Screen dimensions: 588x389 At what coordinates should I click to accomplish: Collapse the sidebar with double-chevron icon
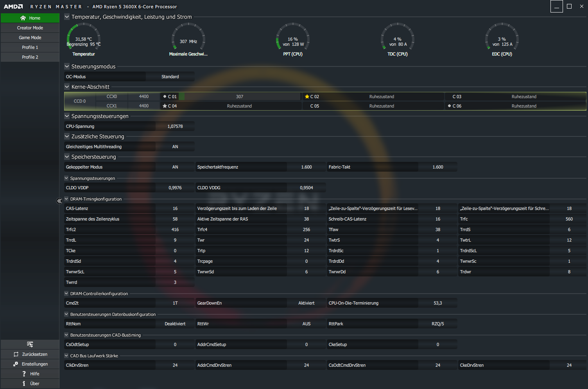tap(59, 201)
